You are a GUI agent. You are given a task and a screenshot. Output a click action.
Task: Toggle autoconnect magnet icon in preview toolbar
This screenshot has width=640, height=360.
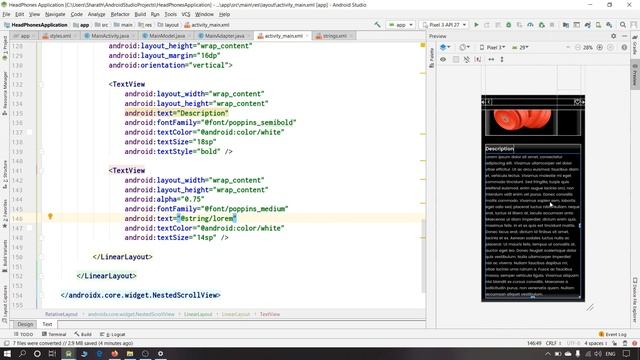467,60
